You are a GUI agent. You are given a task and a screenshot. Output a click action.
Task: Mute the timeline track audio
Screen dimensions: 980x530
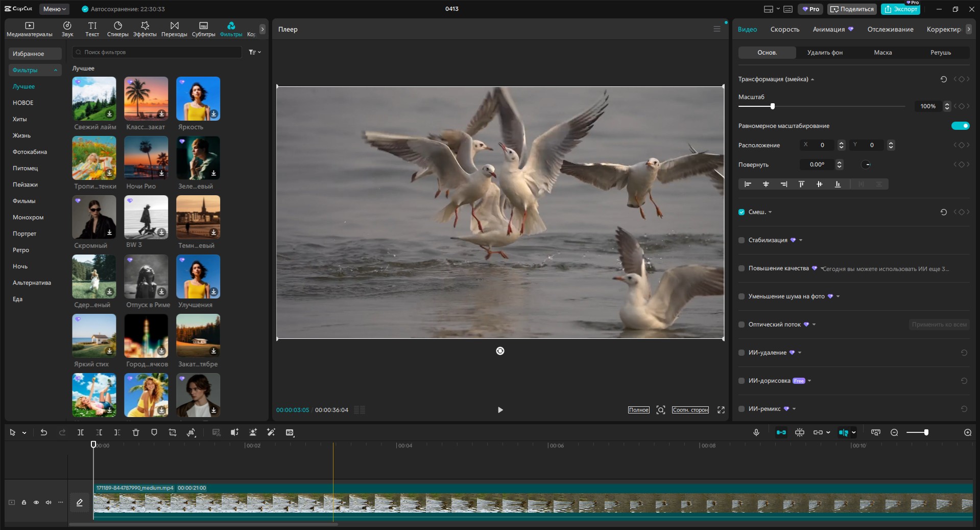pos(49,502)
